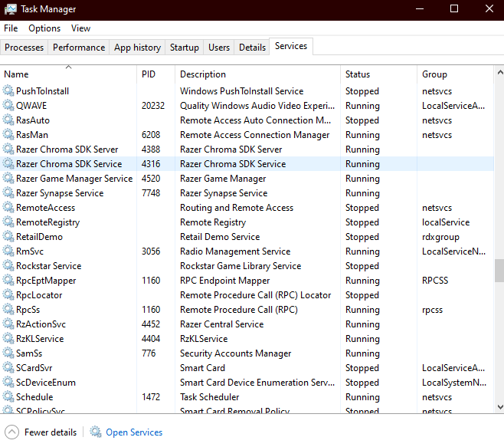504x447 pixels.
Task: Click Task Scheduler description text
Action: [x=210, y=397]
